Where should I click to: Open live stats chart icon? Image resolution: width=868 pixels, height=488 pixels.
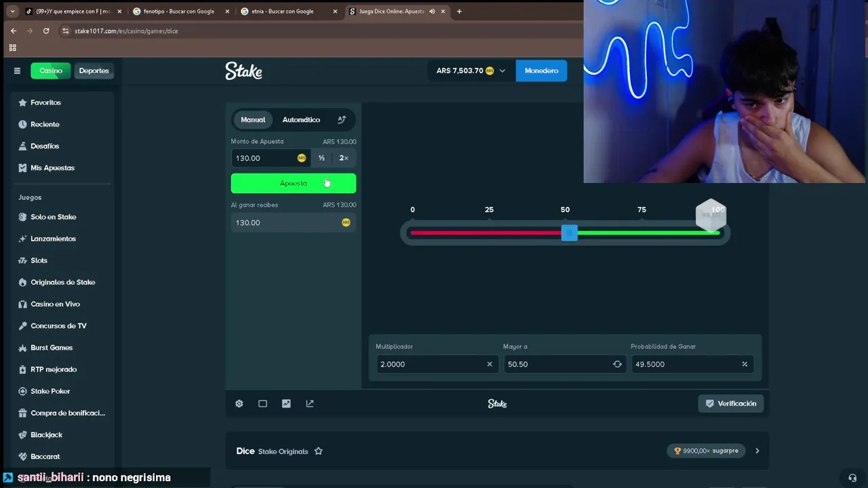tap(286, 403)
